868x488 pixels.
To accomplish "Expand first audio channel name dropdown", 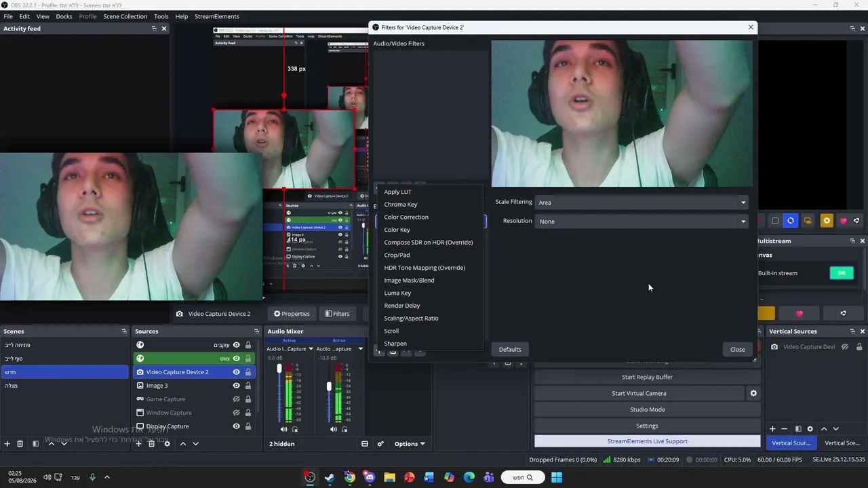I will tap(311, 349).
